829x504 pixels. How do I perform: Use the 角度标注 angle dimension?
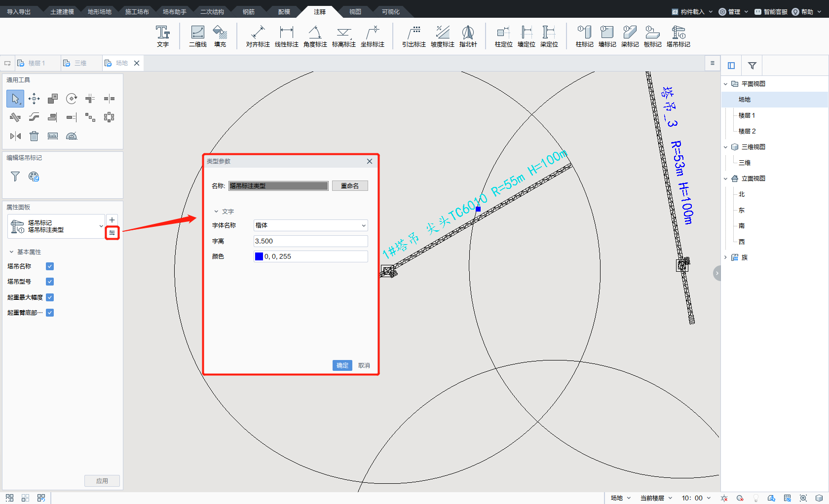point(315,36)
